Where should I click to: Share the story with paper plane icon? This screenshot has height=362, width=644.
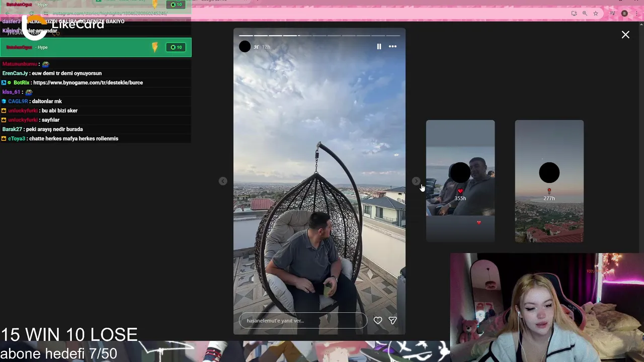[393, 320]
